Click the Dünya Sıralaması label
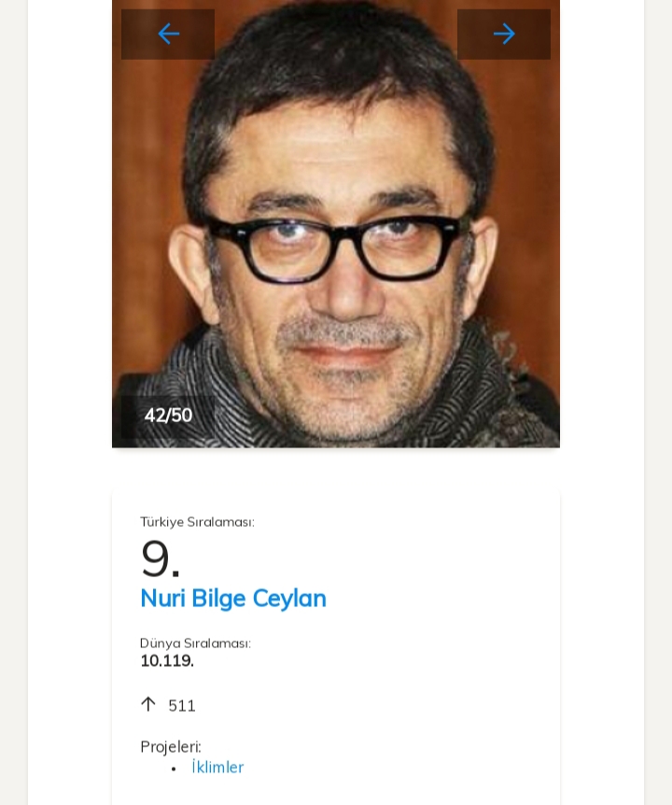 click(x=195, y=643)
